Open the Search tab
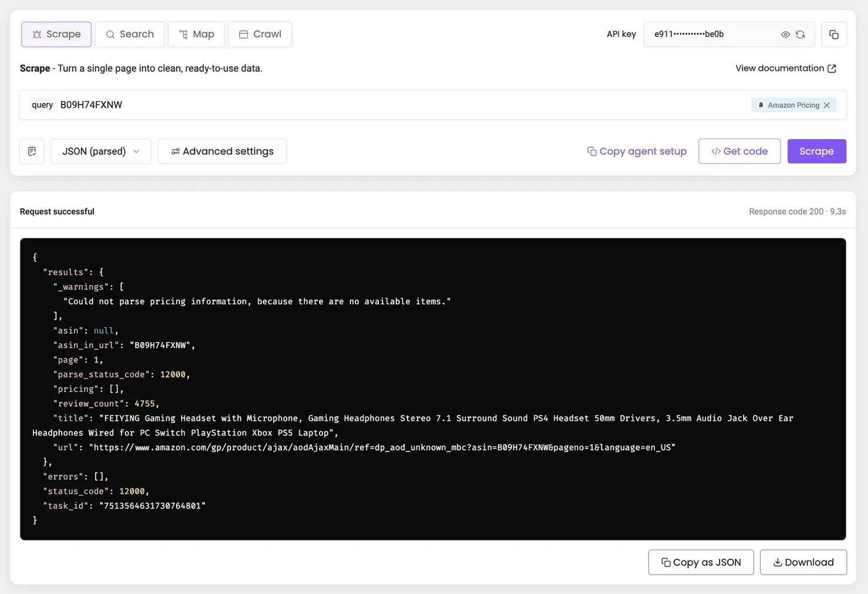868x594 pixels. 130,34
